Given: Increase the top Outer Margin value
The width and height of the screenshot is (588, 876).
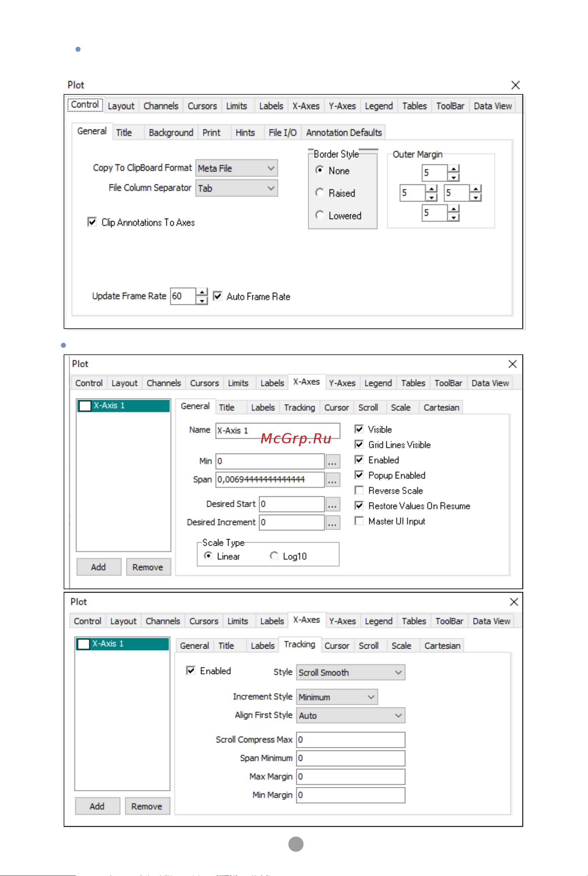Looking at the screenshot, I should pyautogui.click(x=454, y=168).
